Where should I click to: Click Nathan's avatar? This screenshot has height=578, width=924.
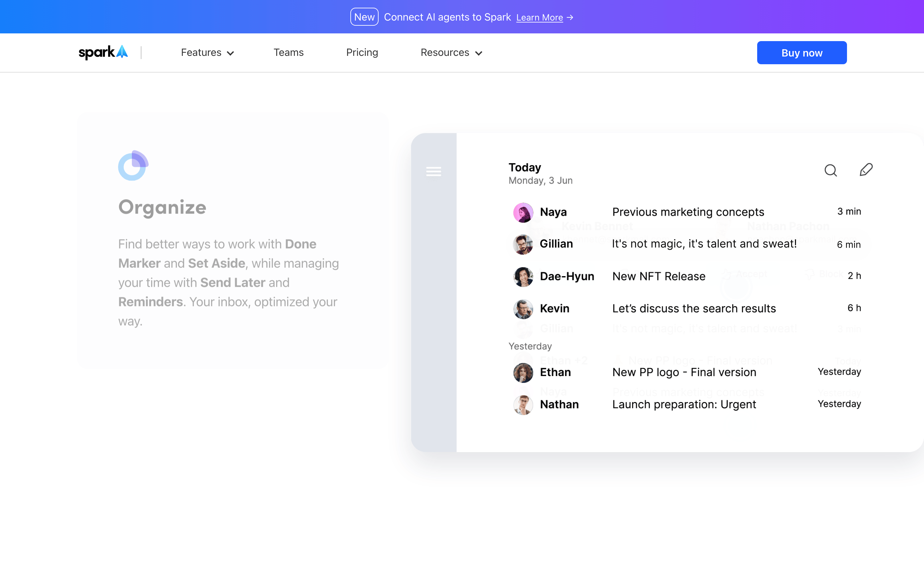pyautogui.click(x=523, y=405)
